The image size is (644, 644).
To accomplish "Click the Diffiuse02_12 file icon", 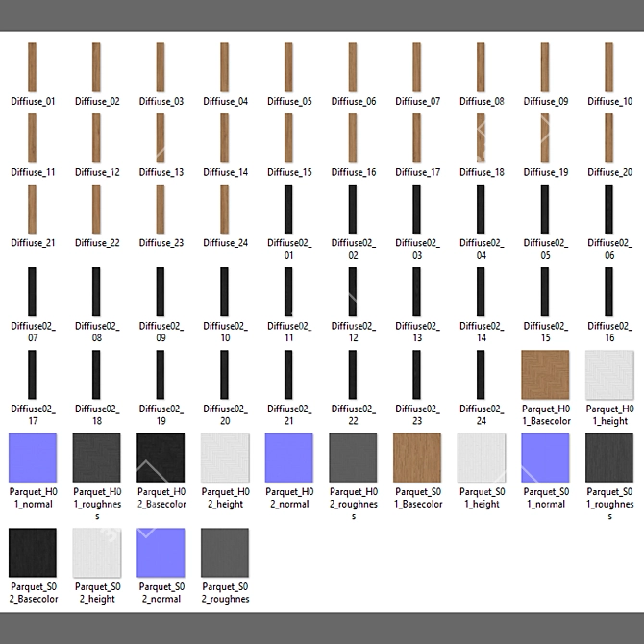I will [353, 291].
